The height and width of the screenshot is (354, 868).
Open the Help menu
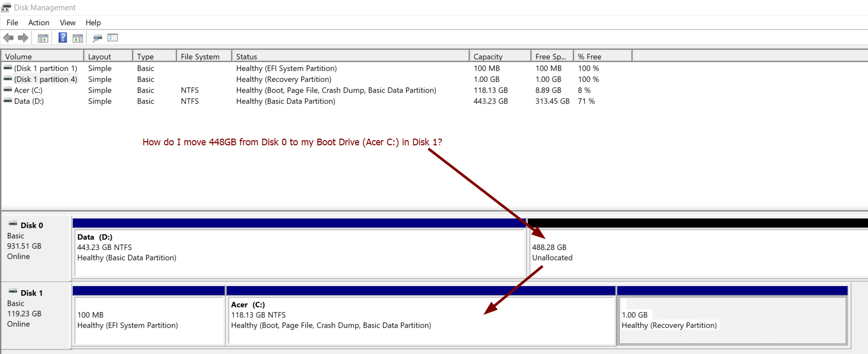pos(93,23)
